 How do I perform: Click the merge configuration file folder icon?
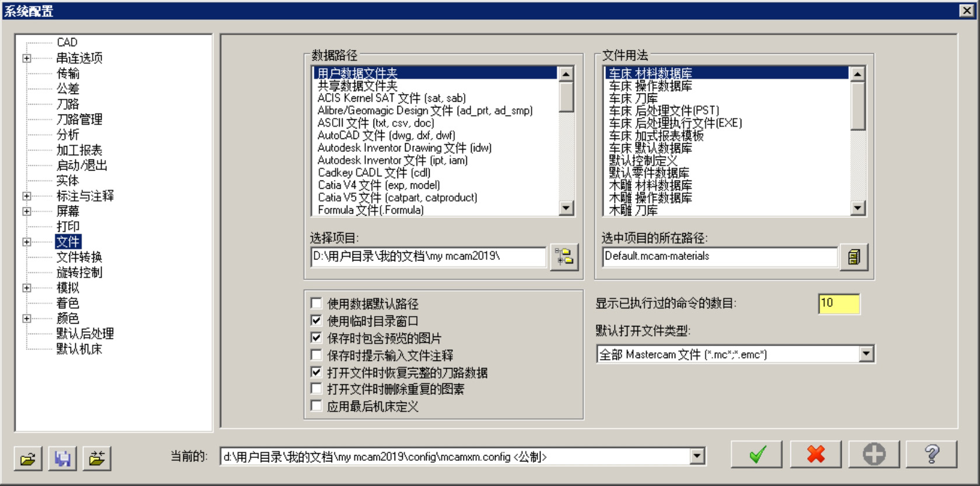point(97,458)
